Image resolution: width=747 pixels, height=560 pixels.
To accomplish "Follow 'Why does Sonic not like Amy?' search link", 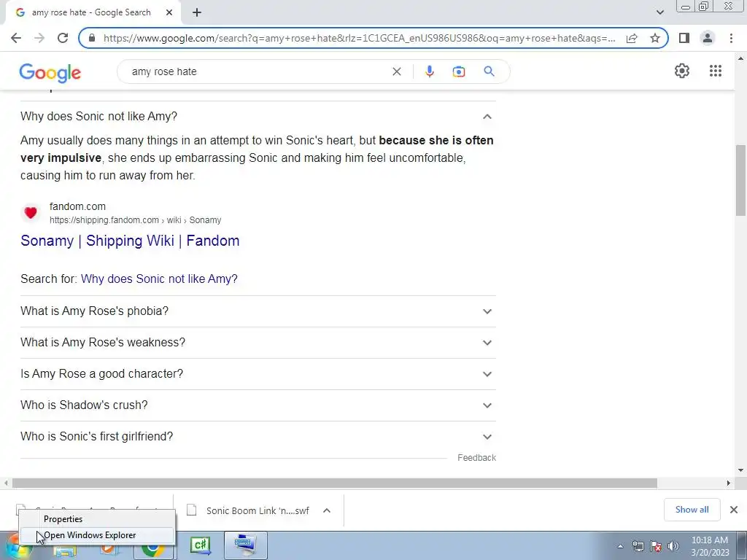I will point(159,279).
